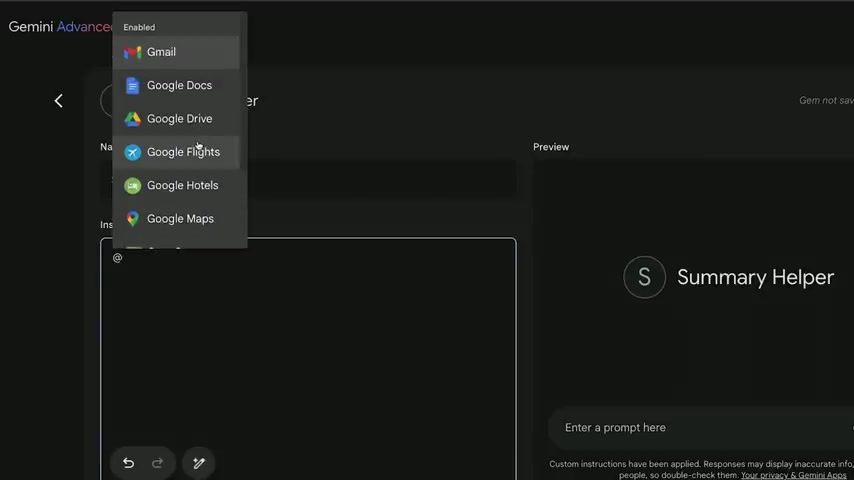
Task: Undo the last instruction edit
Action: click(x=129, y=463)
